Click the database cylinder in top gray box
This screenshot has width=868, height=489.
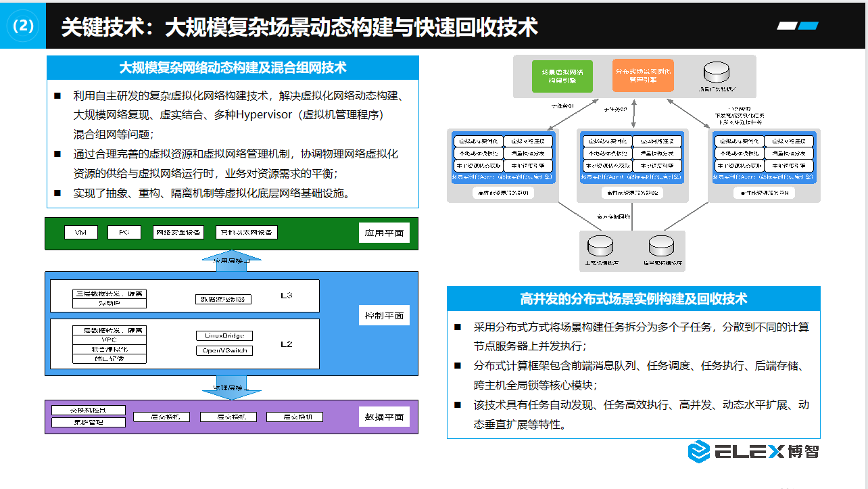(x=716, y=71)
